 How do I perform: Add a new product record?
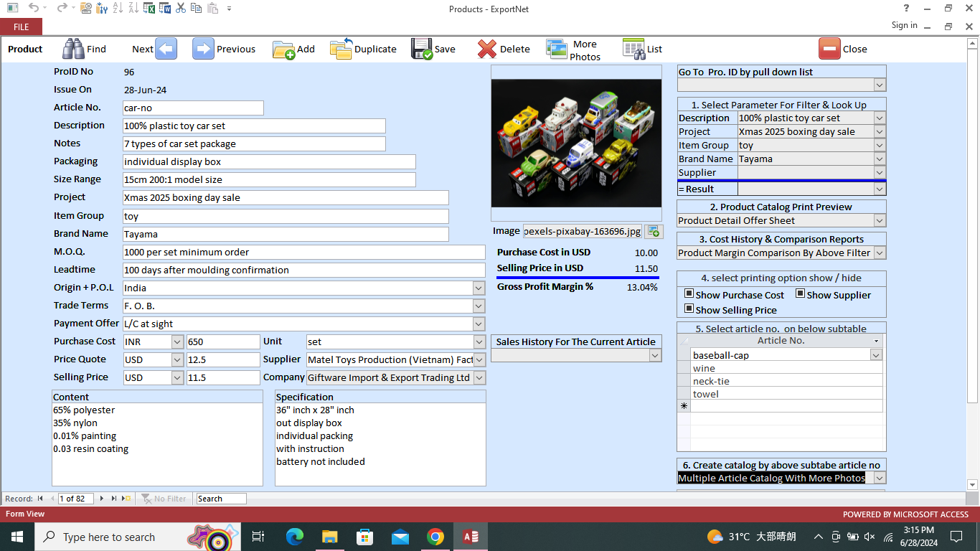point(283,50)
